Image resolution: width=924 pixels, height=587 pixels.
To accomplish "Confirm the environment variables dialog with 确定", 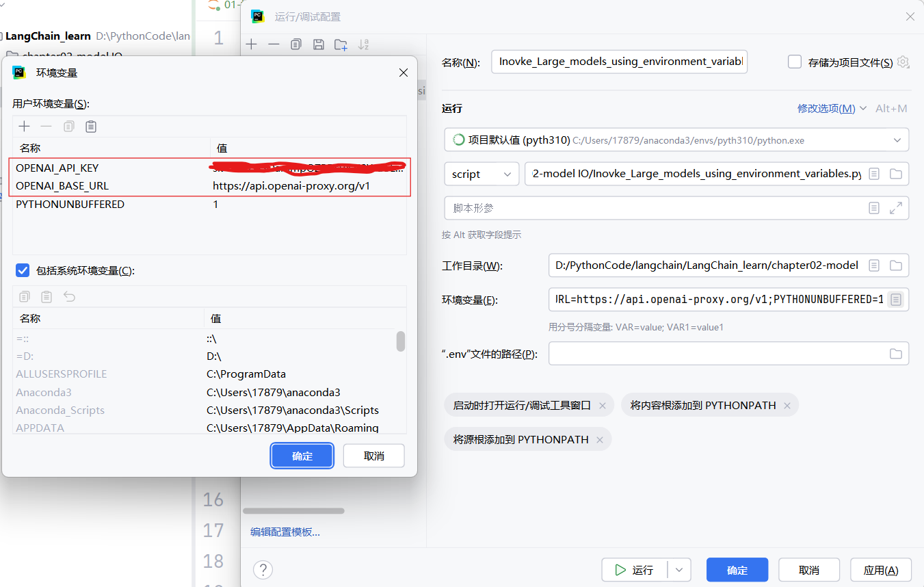I will click(302, 455).
